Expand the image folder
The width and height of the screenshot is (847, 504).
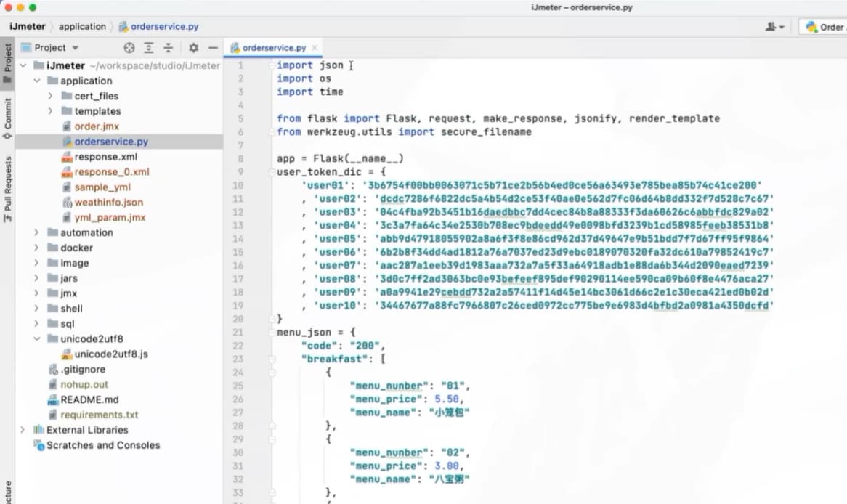pos(37,263)
